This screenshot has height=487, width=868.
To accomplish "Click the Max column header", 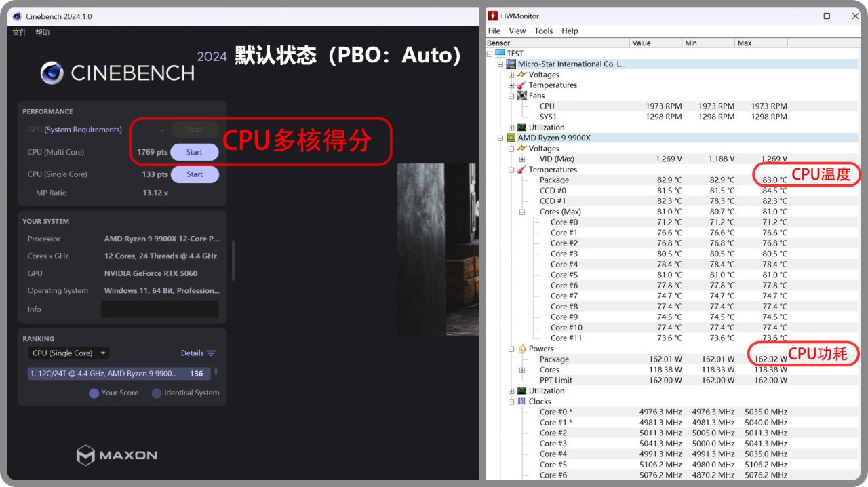I will point(762,43).
